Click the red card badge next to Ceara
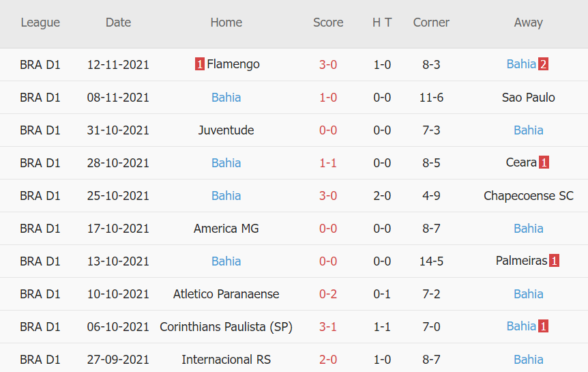The height and width of the screenshot is (372, 588). click(x=544, y=162)
